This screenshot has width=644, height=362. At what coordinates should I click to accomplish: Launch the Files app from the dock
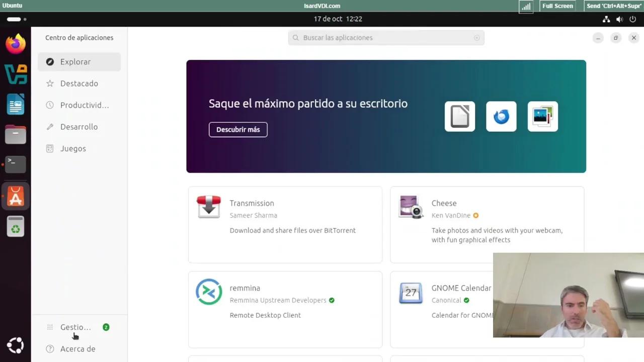click(15, 134)
